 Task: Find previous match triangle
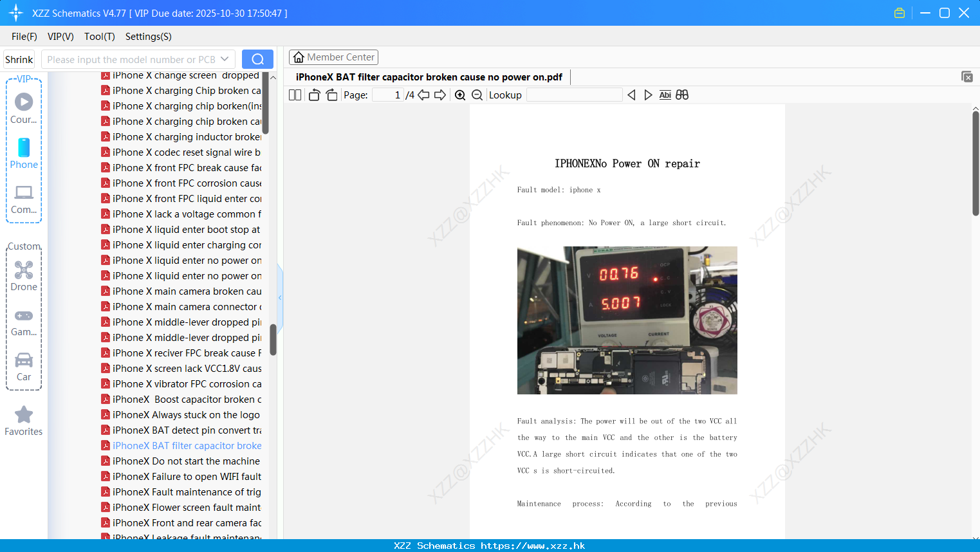[x=631, y=95]
